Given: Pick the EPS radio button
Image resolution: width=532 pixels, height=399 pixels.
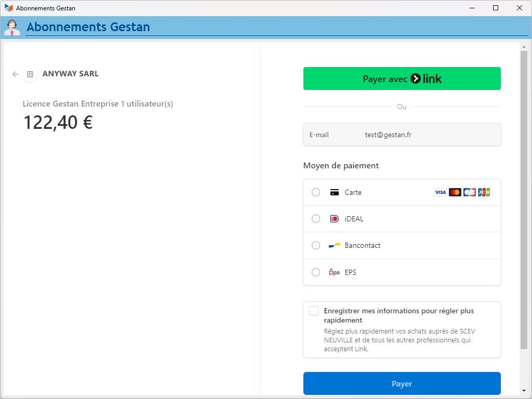Looking at the screenshot, I should click(x=316, y=272).
